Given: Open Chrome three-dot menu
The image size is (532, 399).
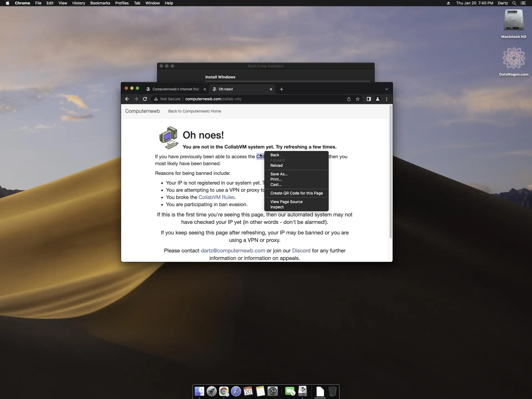Looking at the screenshot, I should click(387, 99).
